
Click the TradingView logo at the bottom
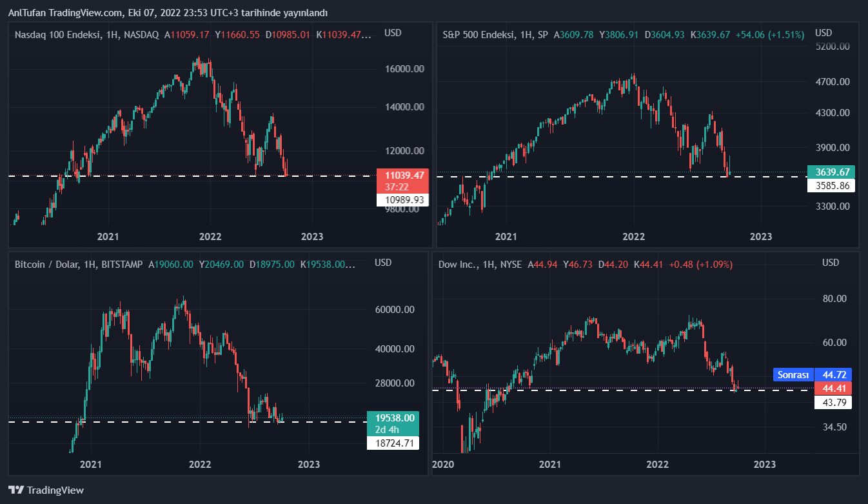point(46,490)
